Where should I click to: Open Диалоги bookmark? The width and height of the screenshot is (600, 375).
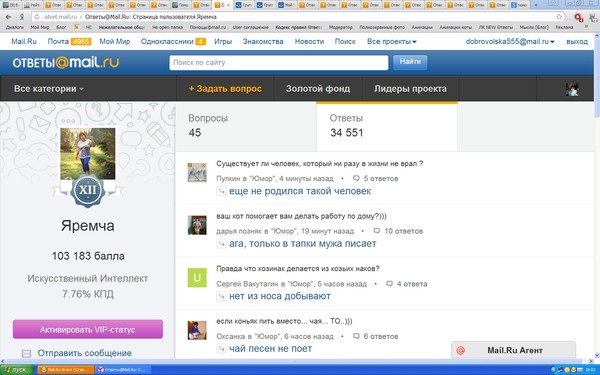point(15,28)
